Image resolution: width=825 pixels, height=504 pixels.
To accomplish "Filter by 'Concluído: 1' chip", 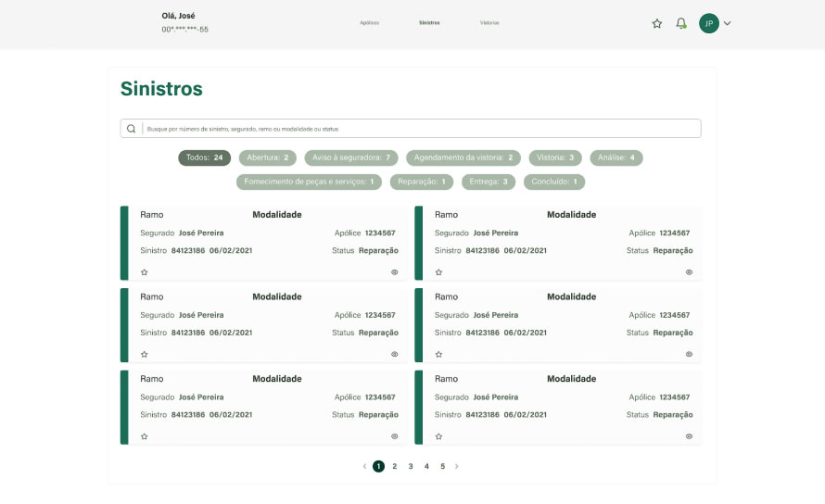I will pos(554,182).
